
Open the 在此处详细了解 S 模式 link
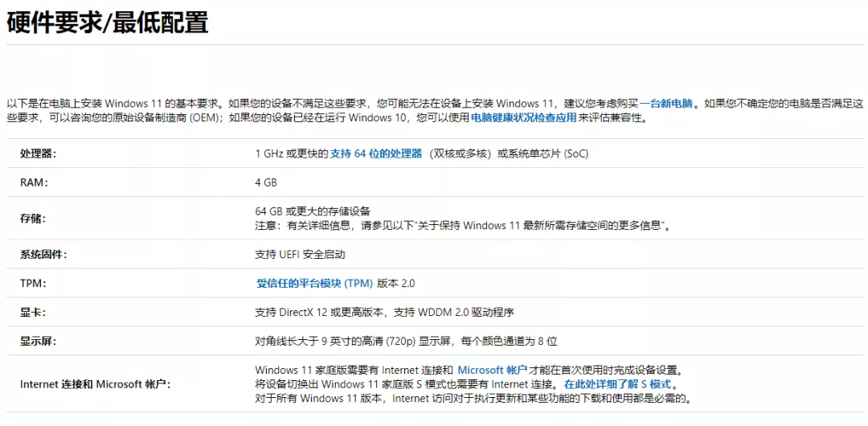click(x=616, y=384)
